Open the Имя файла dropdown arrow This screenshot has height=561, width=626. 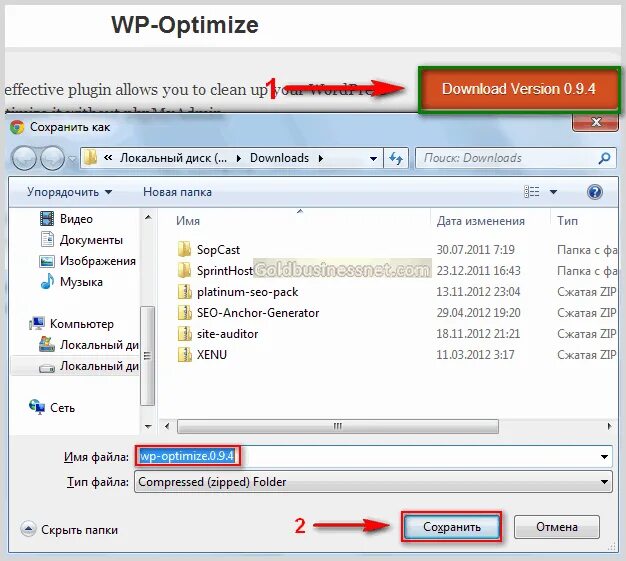pyautogui.click(x=604, y=456)
